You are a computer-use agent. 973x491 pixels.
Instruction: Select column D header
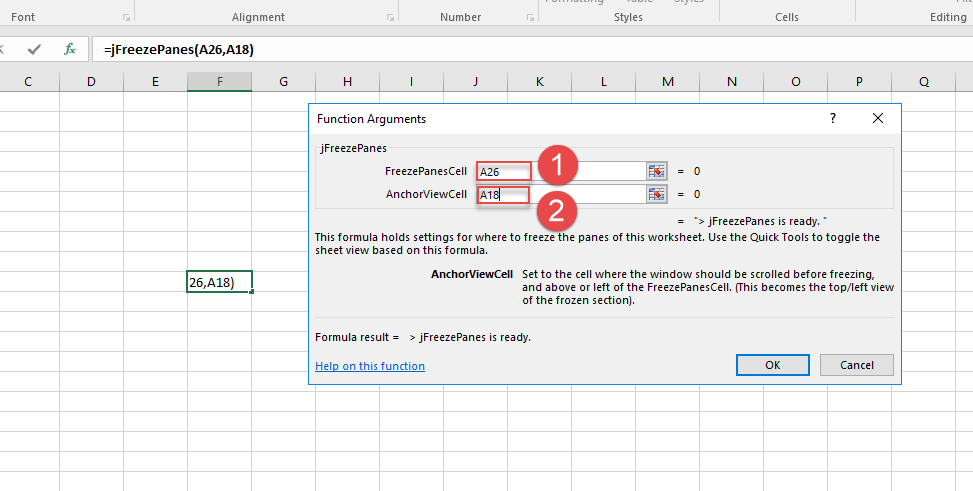tap(91, 81)
